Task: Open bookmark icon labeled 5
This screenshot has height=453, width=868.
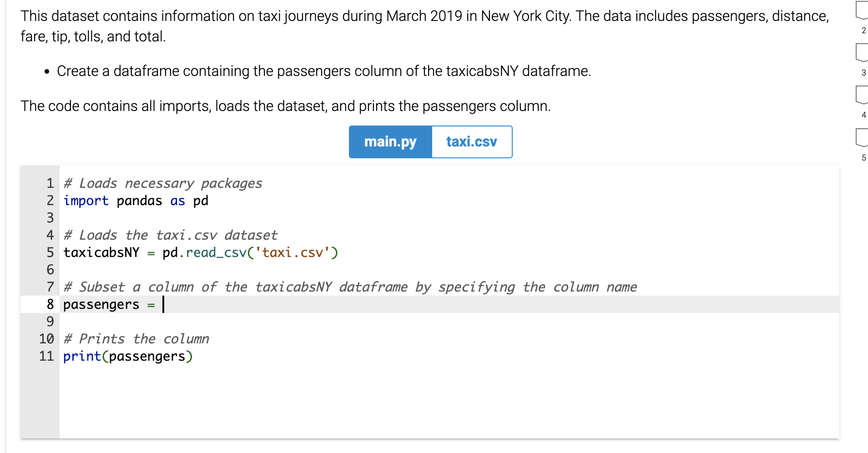Action: coord(862,136)
